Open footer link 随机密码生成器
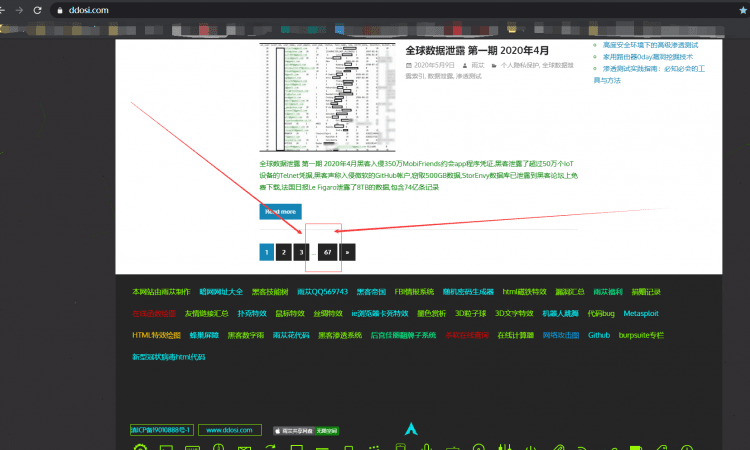Image resolution: width=750 pixels, height=450 pixels. coord(468,292)
